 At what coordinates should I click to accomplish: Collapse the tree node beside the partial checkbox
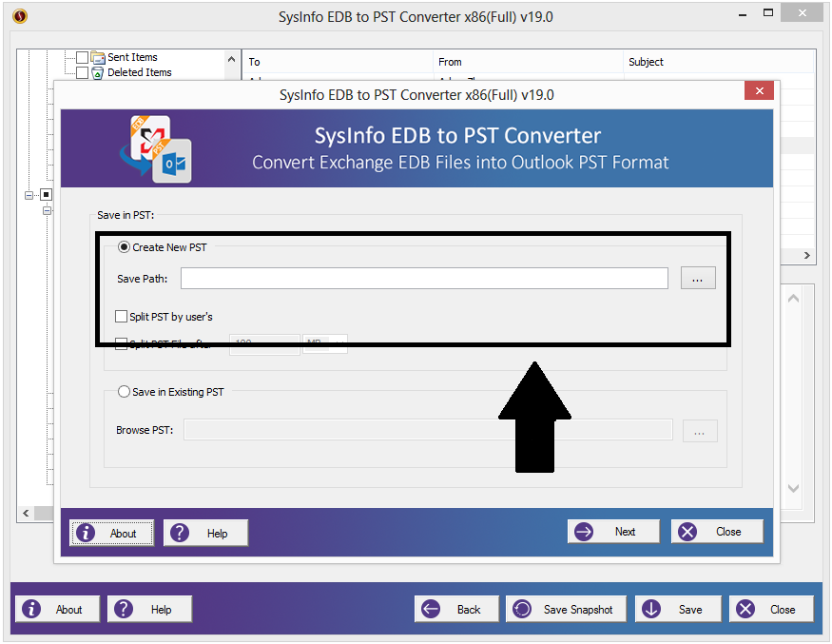pos(29,195)
